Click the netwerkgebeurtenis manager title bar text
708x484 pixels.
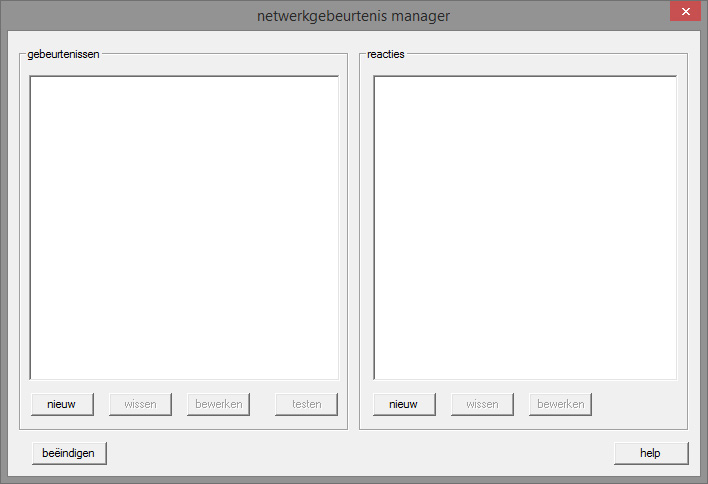[x=354, y=15]
